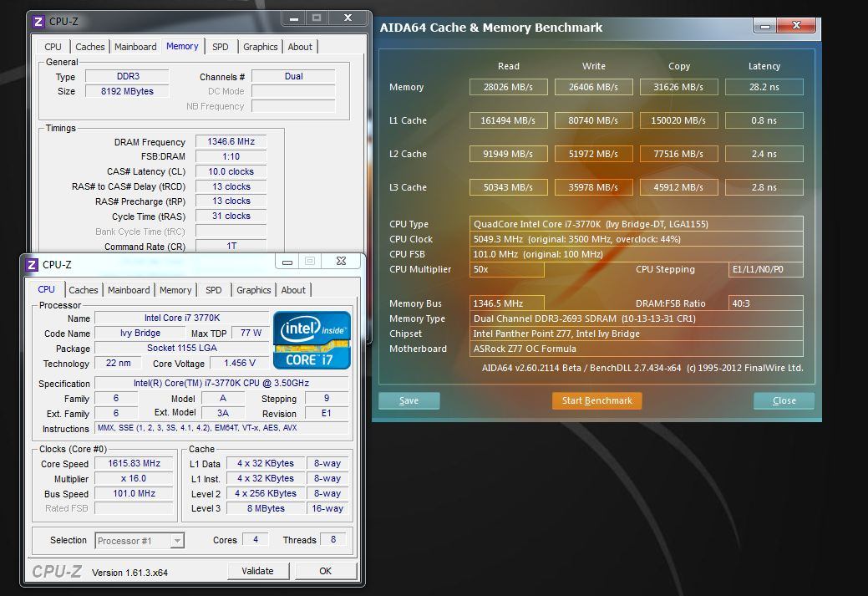Close the AIDA64 benchmark window
The height and width of the screenshot is (596, 868).
(x=796, y=25)
